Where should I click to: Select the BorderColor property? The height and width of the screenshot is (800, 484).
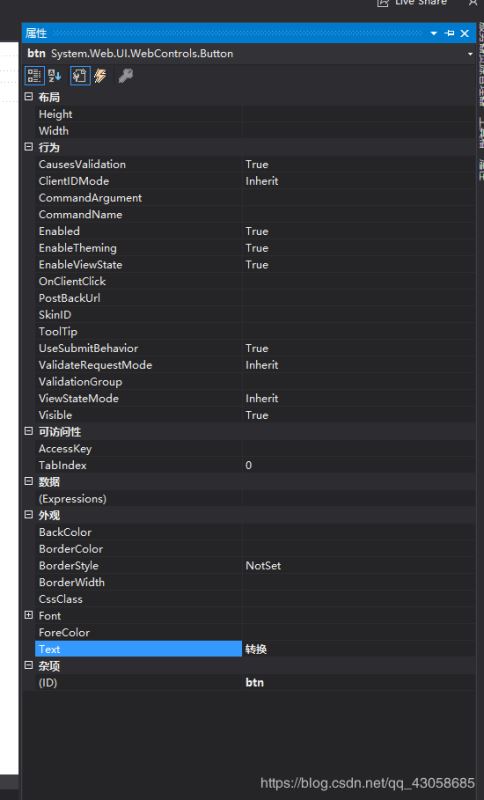click(x=71, y=549)
